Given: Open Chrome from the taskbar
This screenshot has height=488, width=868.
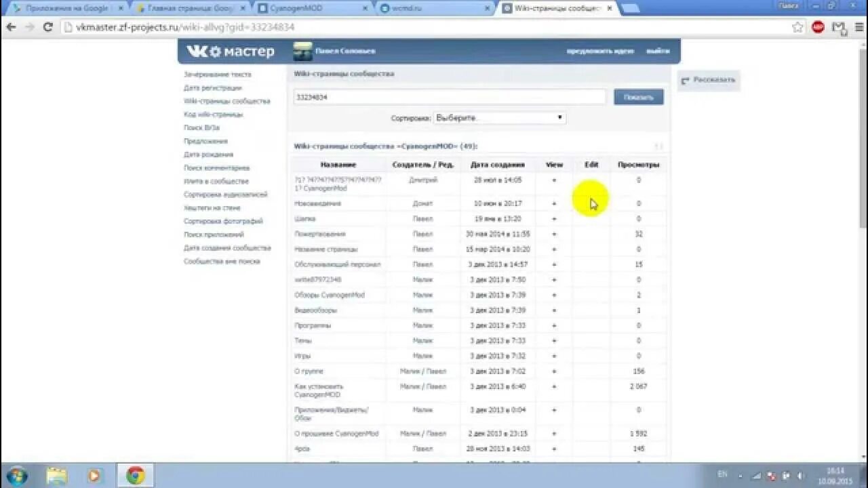Looking at the screenshot, I should (x=135, y=476).
